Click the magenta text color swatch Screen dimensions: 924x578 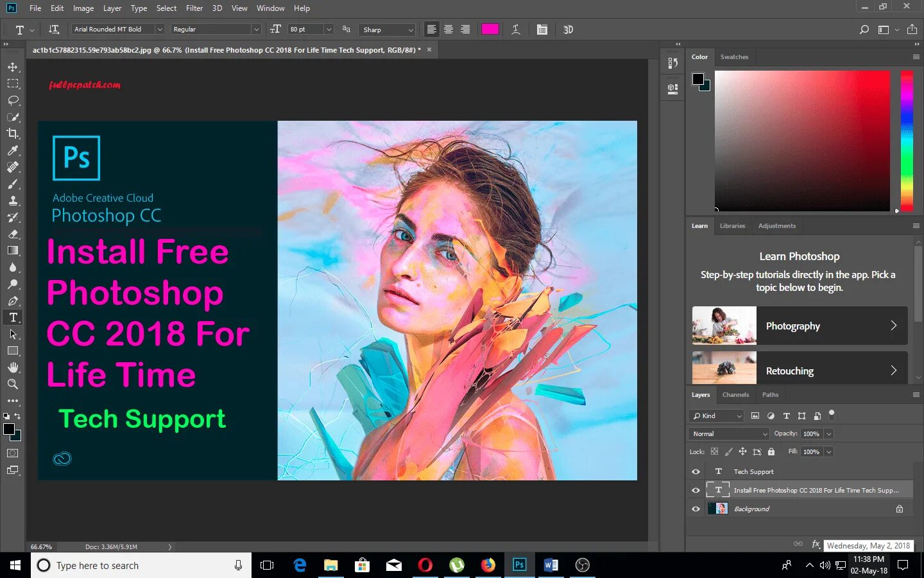pos(490,29)
